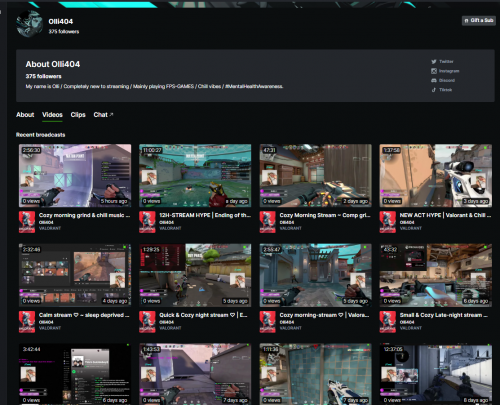Switch to the About tab

pos(25,115)
